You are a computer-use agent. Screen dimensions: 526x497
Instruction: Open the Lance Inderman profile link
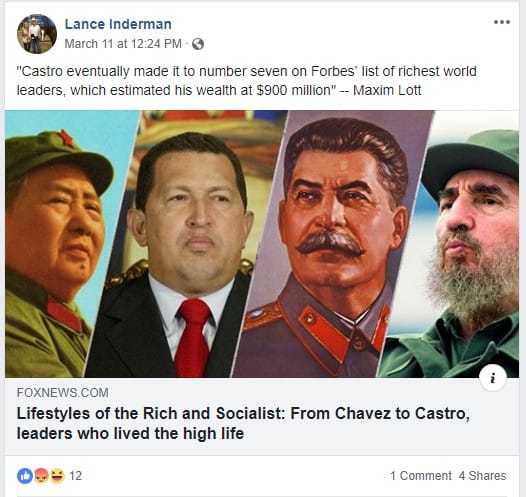pyautogui.click(x=118, y=24)
